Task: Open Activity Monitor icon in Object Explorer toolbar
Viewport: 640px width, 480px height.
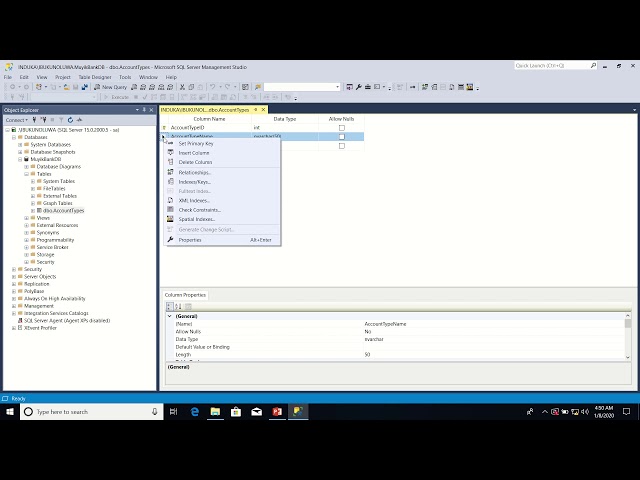Action: tap(80, 120)
